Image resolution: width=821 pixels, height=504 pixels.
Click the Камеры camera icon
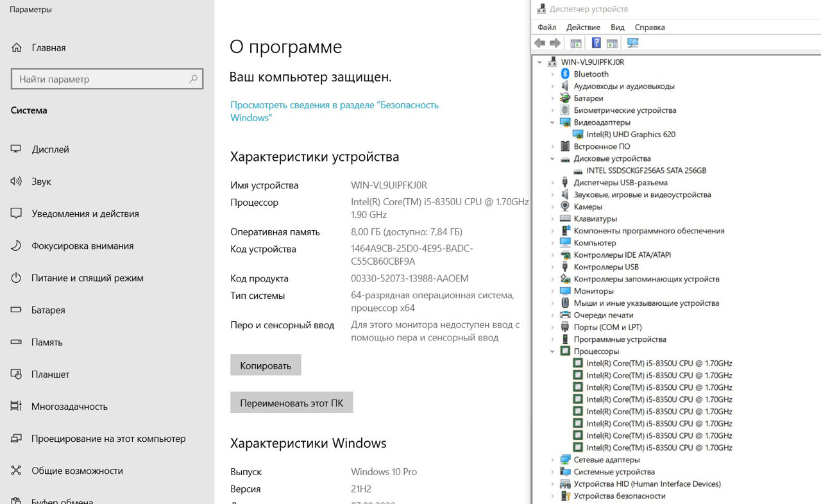(565, 206)
